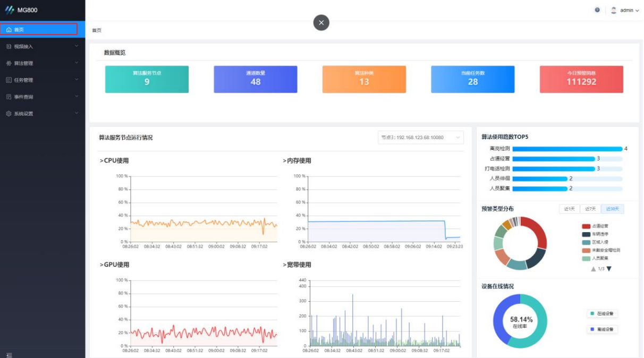Viewport: 644px width, 358px height.
Task: Click the admin user avatar icon
Action: pyautogui.click(x=614, y=10)
